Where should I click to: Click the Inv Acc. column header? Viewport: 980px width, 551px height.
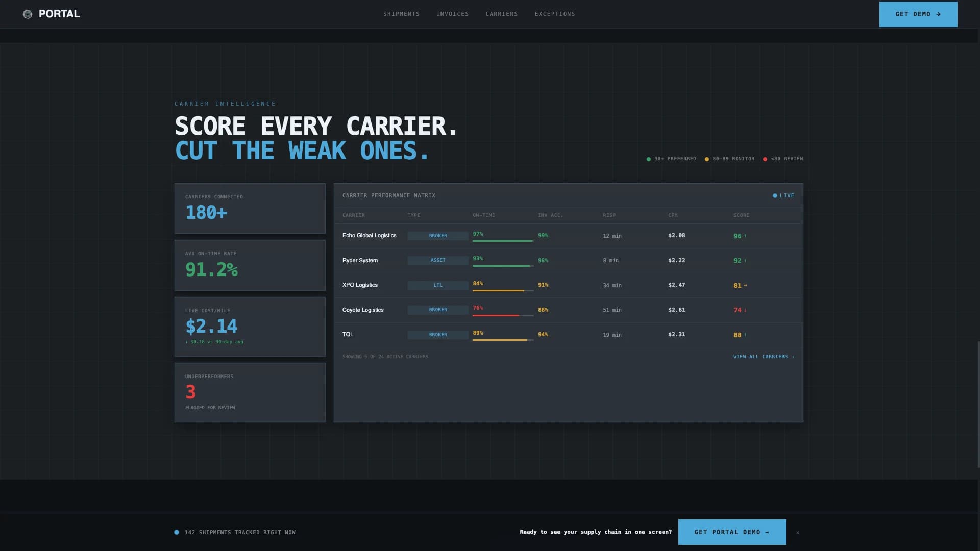coord(550,215)
